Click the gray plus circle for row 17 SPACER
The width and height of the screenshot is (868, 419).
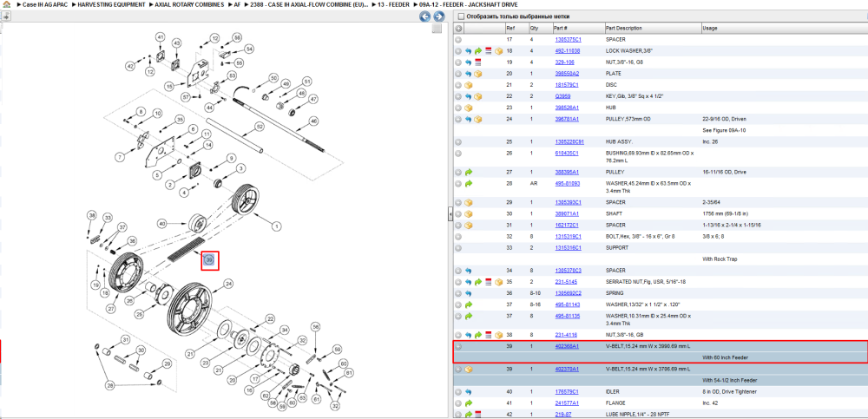point(458,40)
